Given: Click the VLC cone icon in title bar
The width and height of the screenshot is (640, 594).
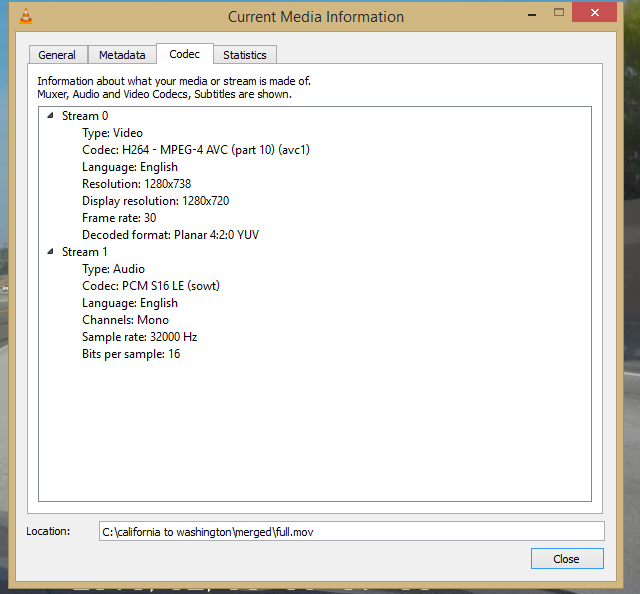Looking at the screenshot, I should pyautogui.click(x=26, y=16).
